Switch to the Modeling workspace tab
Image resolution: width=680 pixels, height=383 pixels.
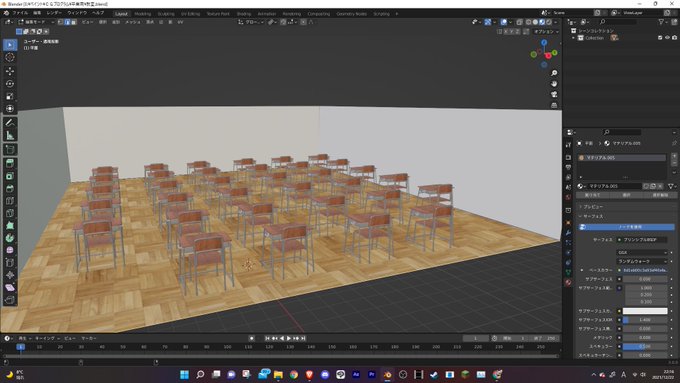coord(143,14)
